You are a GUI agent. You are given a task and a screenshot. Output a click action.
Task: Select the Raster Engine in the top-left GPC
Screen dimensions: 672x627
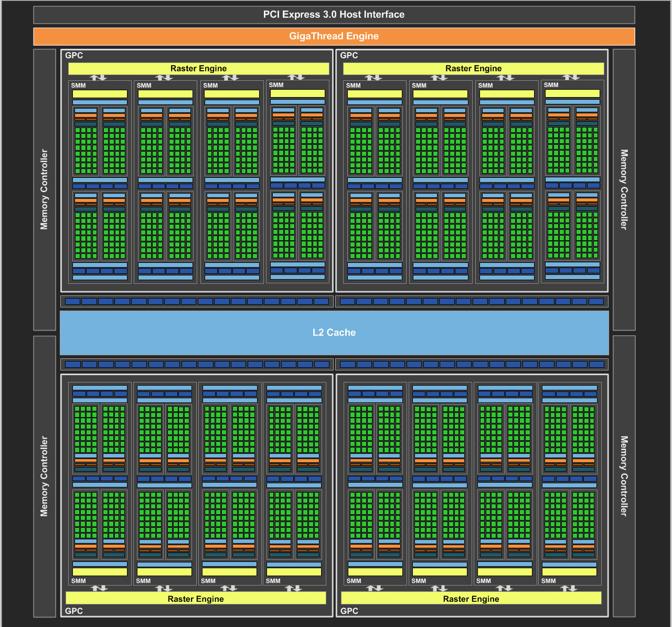(x=198, y=69)
